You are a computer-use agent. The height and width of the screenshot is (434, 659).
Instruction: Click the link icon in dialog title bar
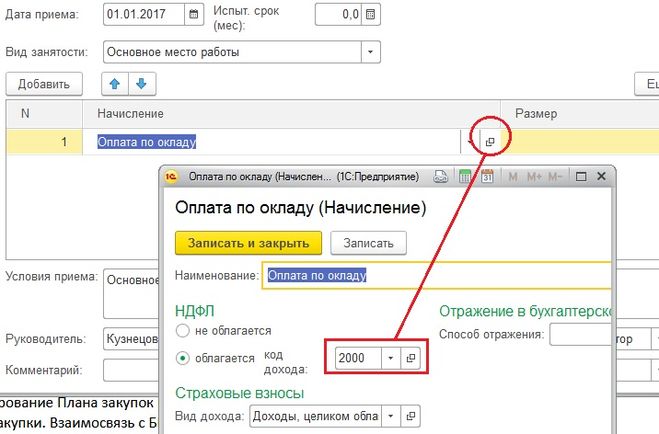(x=440, y=177)
